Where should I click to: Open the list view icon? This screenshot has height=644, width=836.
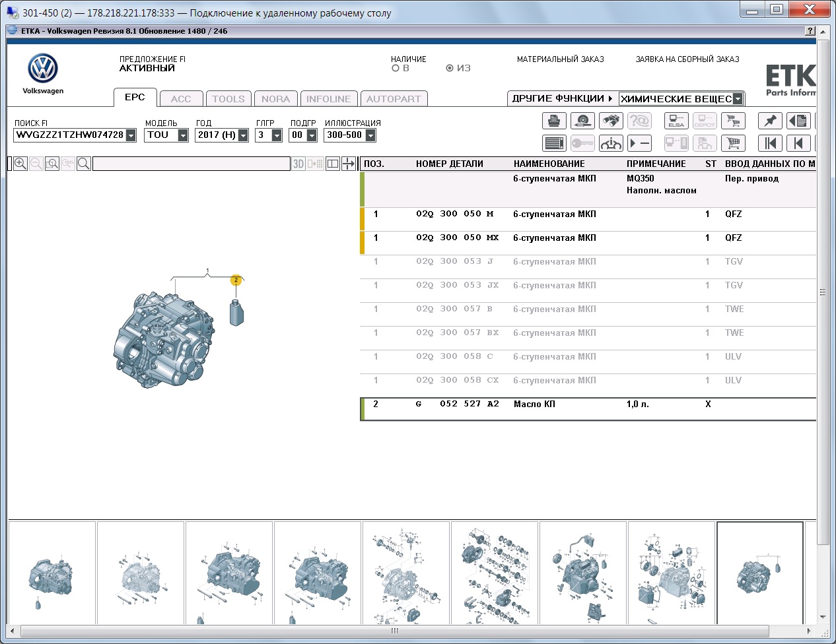(x=554, y=143)
